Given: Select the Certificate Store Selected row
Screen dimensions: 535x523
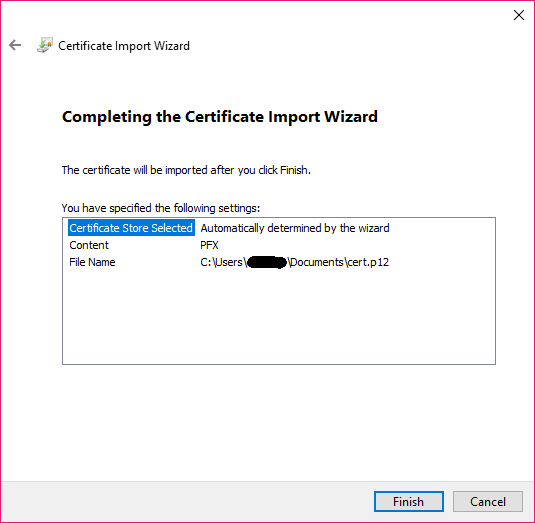Looking at the screenshot, I should pyautogui.click(x=131, y=228).
